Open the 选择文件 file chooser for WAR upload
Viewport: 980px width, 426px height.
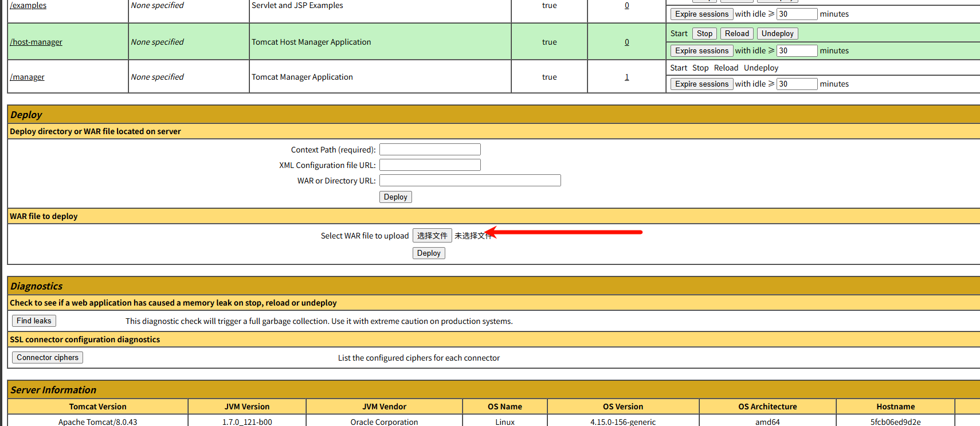click(x=432, y=236)
